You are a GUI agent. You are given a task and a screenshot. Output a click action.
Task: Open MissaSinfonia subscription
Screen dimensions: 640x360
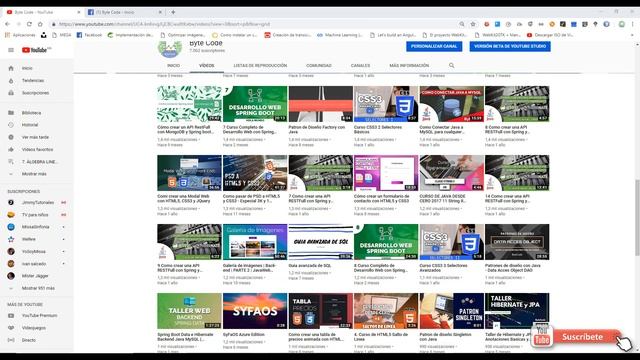(35, 227)
